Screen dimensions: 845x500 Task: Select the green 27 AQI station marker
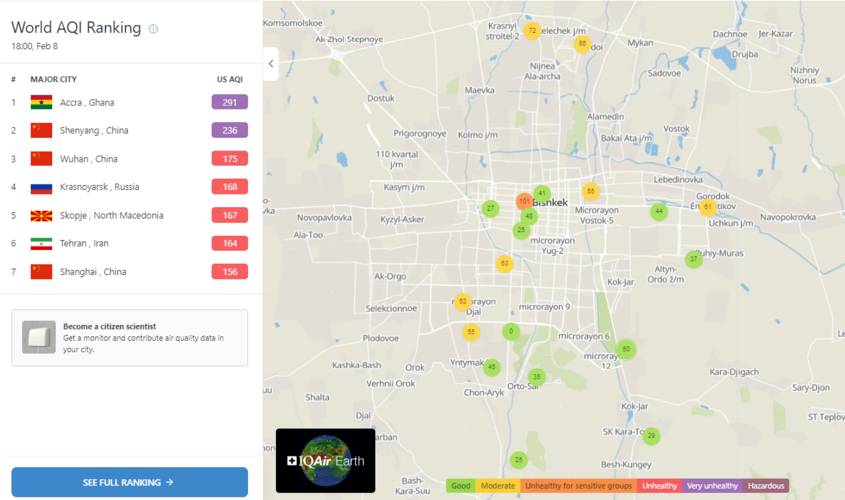[x=490, y=209]
